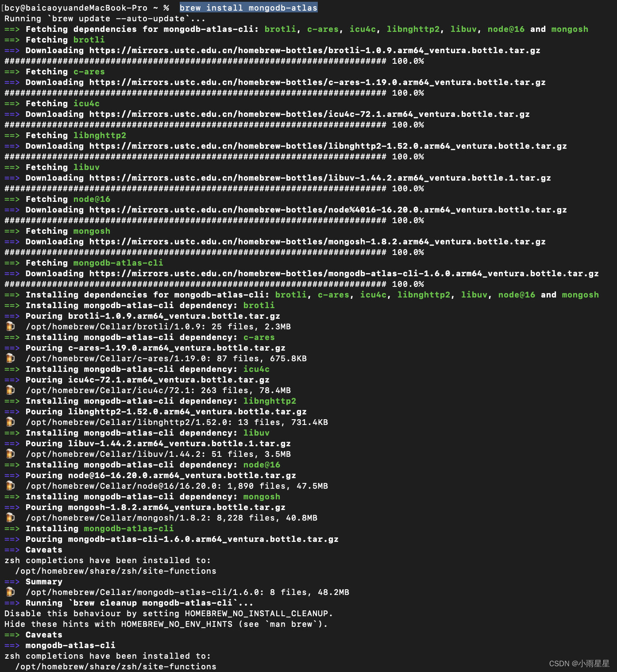Click green 'mongosh' in the 'Fetching mongosh' line
This screenshot has width=617, height=672.
(92, 231)
